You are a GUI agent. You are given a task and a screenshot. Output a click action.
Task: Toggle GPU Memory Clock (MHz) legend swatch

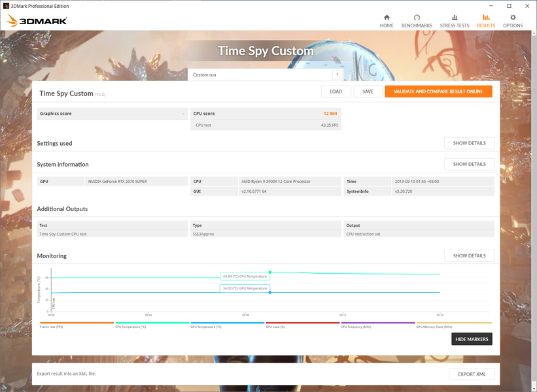(x=454, y=323)
